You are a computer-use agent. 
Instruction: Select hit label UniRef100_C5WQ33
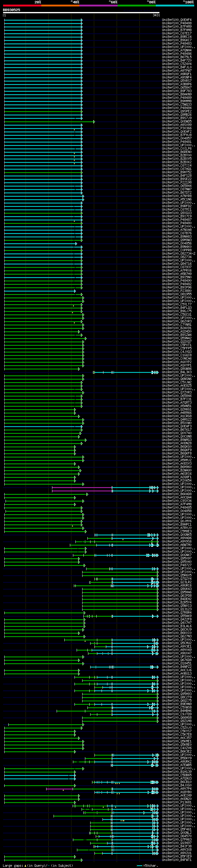click(177, 104)
